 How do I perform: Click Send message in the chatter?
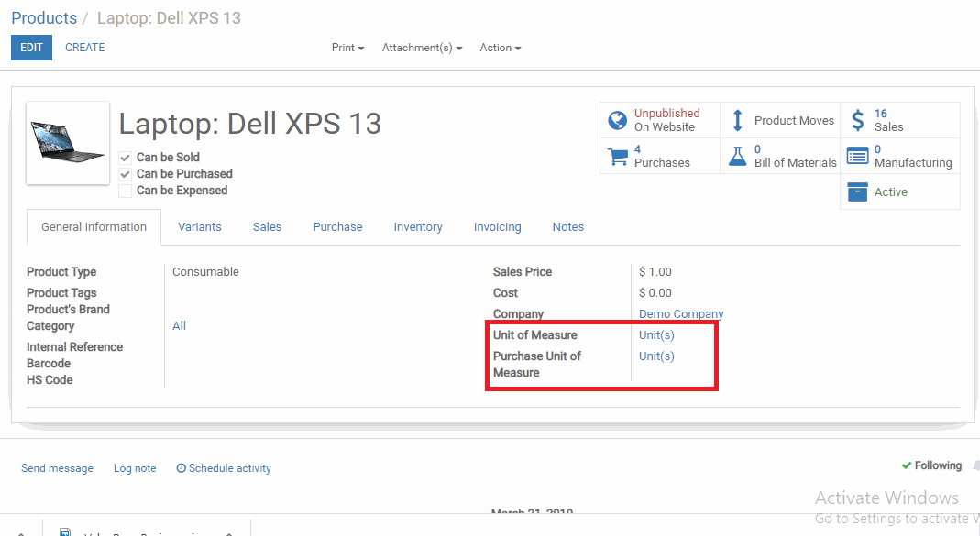[x=57, y=468]
